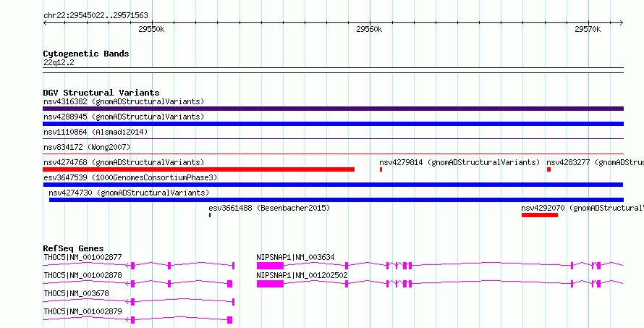
Task: Click the large NIPSNAP1 NM_003634 exon block
Action: coord(270,266)
